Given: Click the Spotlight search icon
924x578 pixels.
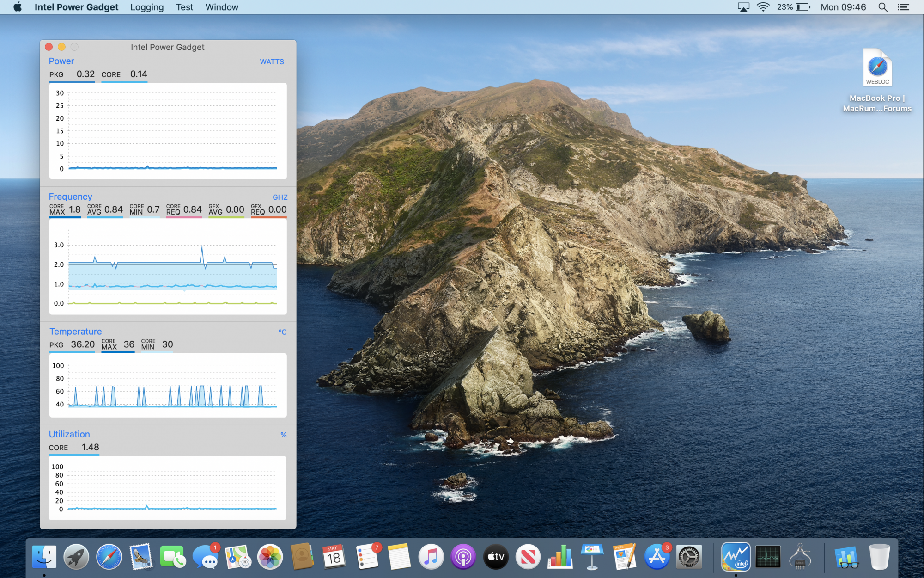Looking at the screenshot, I should click(882, 7).
